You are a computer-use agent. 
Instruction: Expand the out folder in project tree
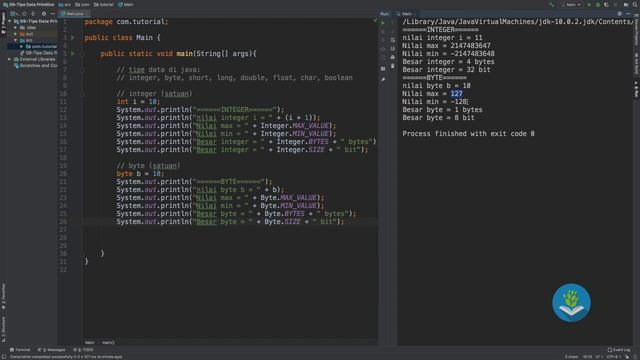(x=16, y=34)
